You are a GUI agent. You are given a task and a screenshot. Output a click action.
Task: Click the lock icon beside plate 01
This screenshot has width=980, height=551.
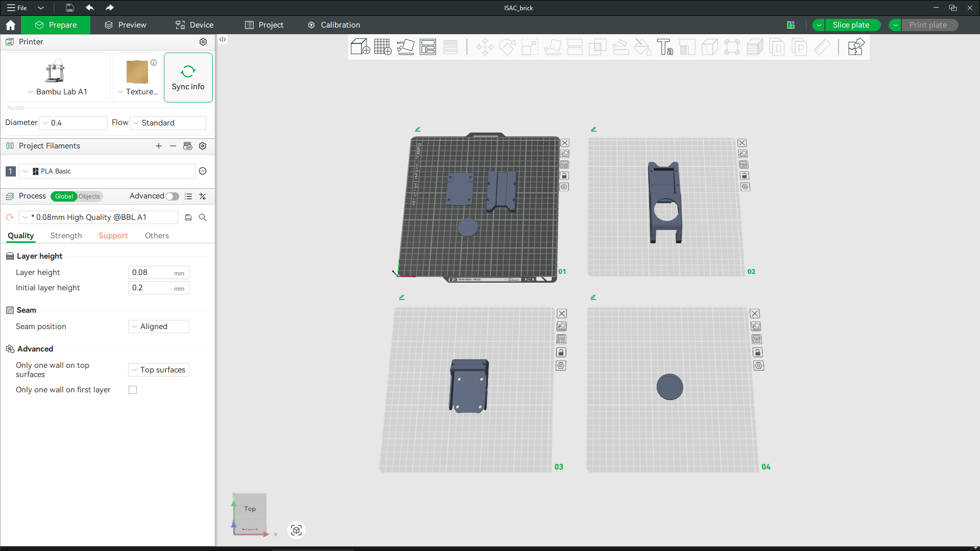[564, 176]
